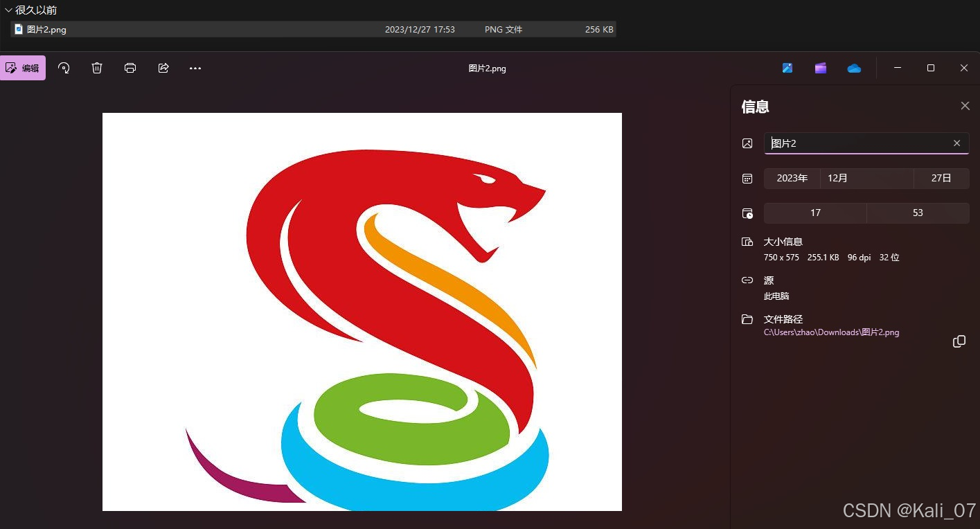980x529 pixels.
Task: Click the 32 位 bit depth text
Action: tap(889, 257)
